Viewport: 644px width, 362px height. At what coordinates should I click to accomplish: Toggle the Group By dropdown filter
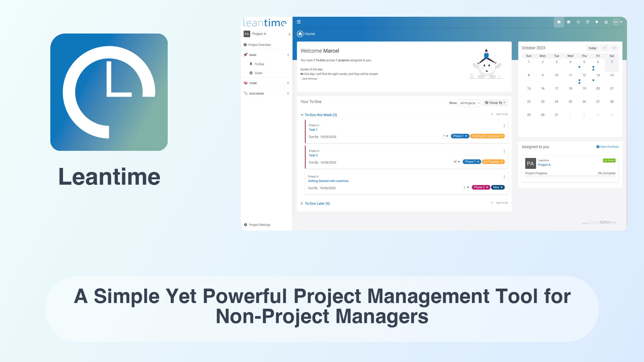[494, 103]
